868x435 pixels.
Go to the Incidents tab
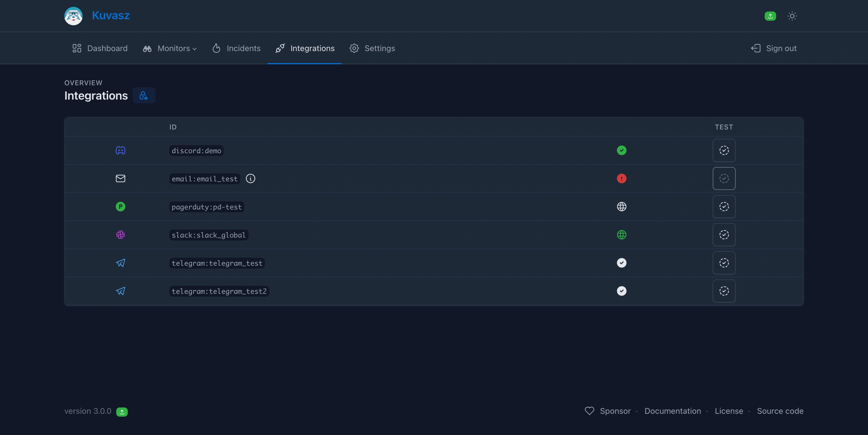coord(236,48)
